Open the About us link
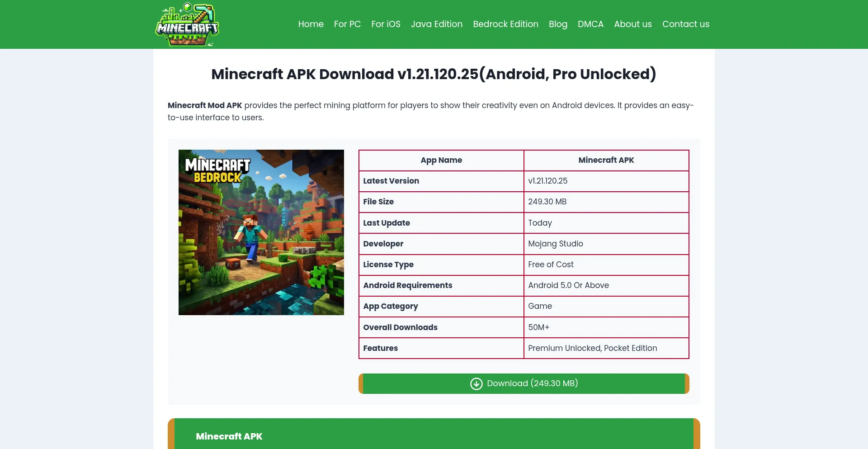 click(632, 24)
